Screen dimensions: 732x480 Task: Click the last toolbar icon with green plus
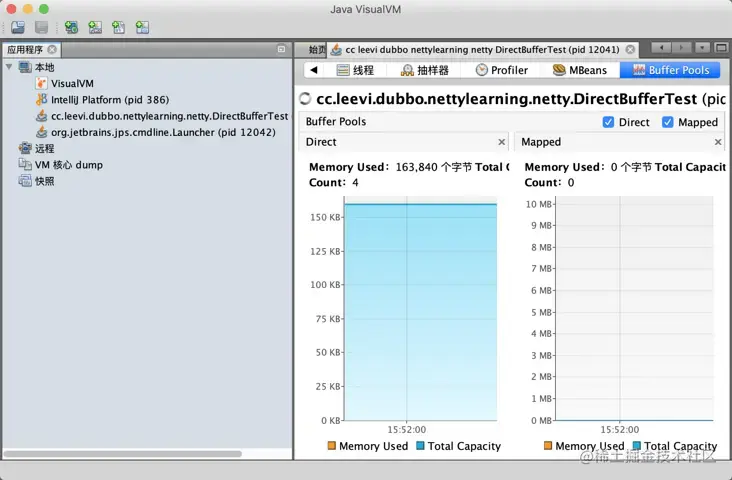[142, 27]
